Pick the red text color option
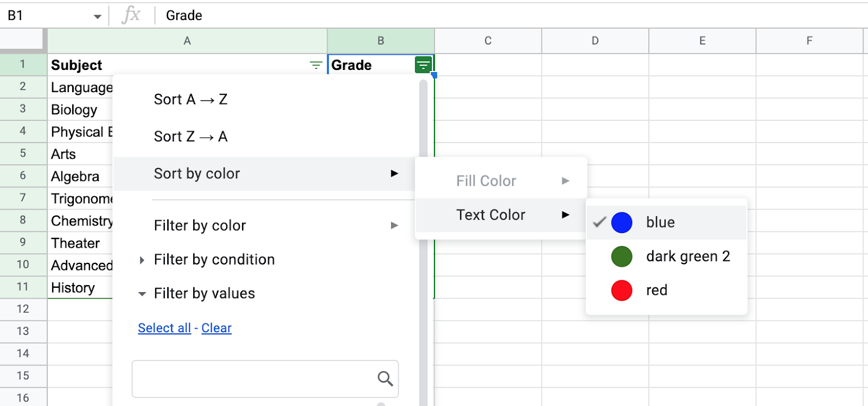Viewport: 868px width, 406px height. (656, 291)
